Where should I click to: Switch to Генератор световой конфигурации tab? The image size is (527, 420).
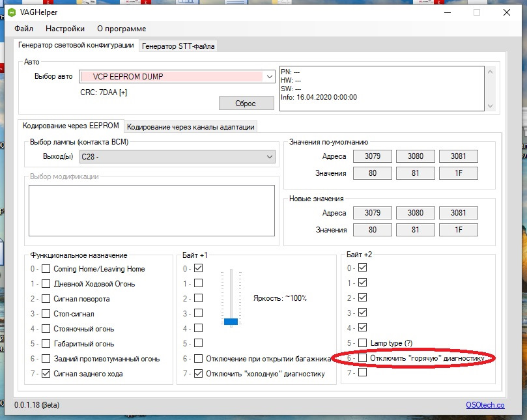pyautogui.click(x=76, y=45)
